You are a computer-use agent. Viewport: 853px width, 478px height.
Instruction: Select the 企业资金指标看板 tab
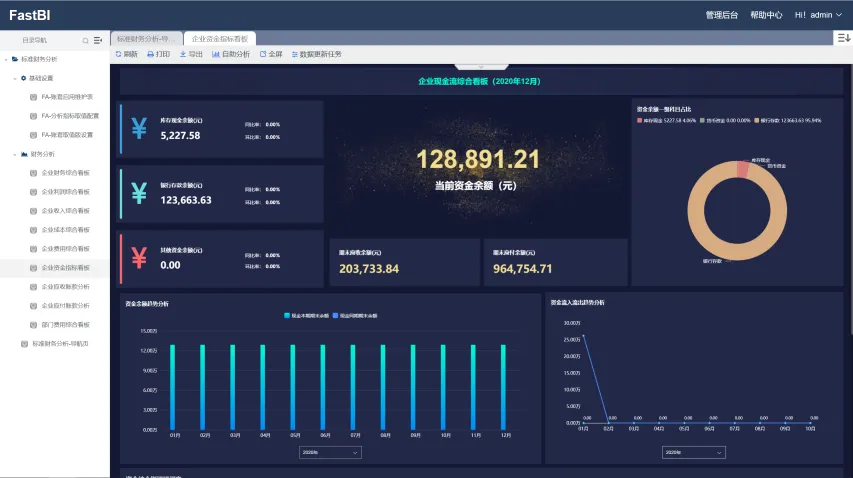(220, 39)
